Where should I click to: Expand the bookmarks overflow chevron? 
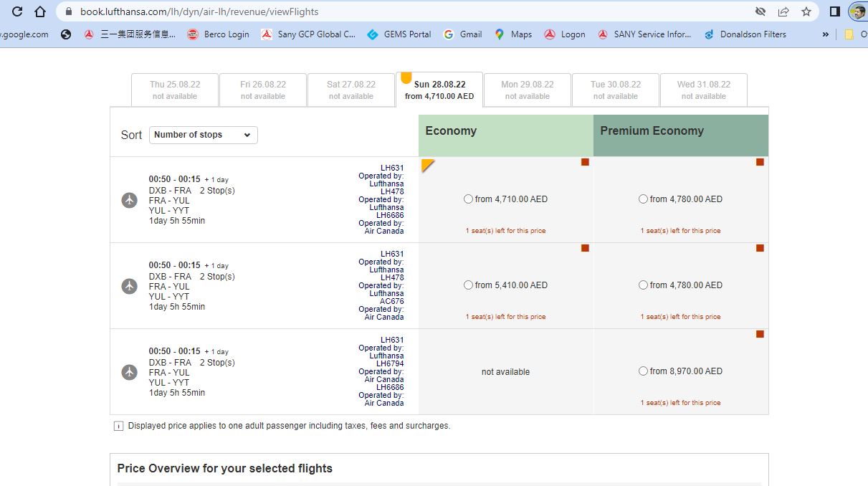825,34
